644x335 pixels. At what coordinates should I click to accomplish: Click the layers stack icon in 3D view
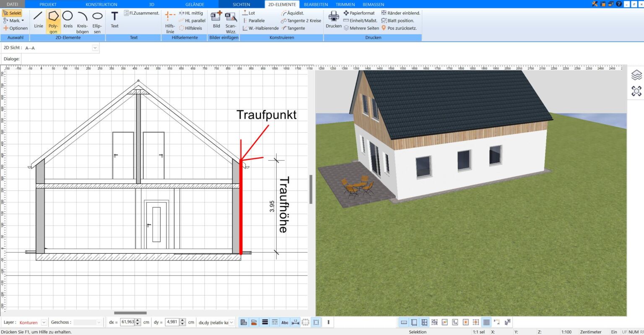tap(636, 75)
